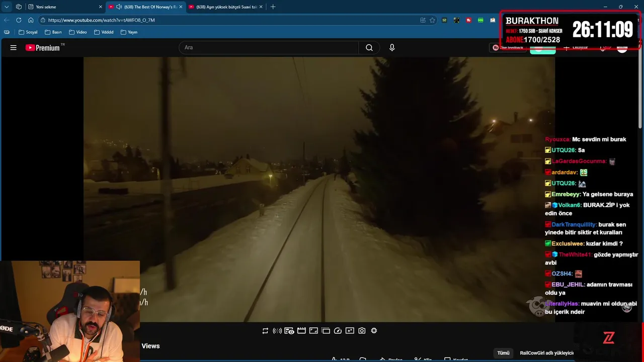Open the 'Sosyal' bookmarks folder
This screenshot has width=644, height=362.
pos(28,32)
